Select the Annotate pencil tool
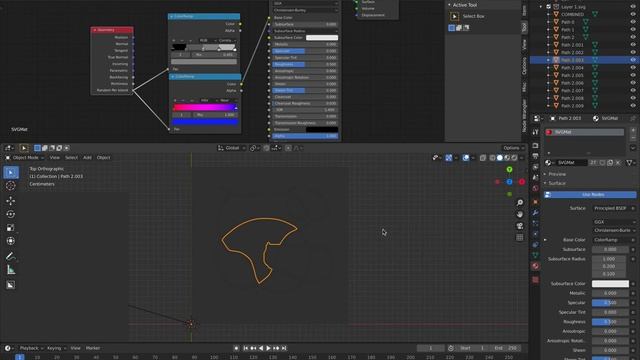The width and height of the screenshot is (640, 360). coord(11,256)
